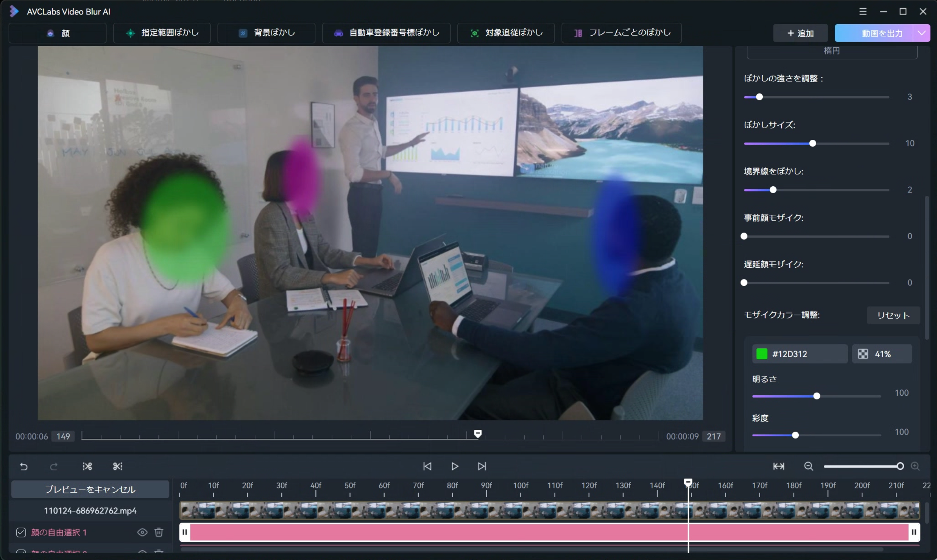Image resolution: width=937 pixels, height=560 pixels.
Task: Switch to 背景ぼかし tab
Action: [267, 33]
